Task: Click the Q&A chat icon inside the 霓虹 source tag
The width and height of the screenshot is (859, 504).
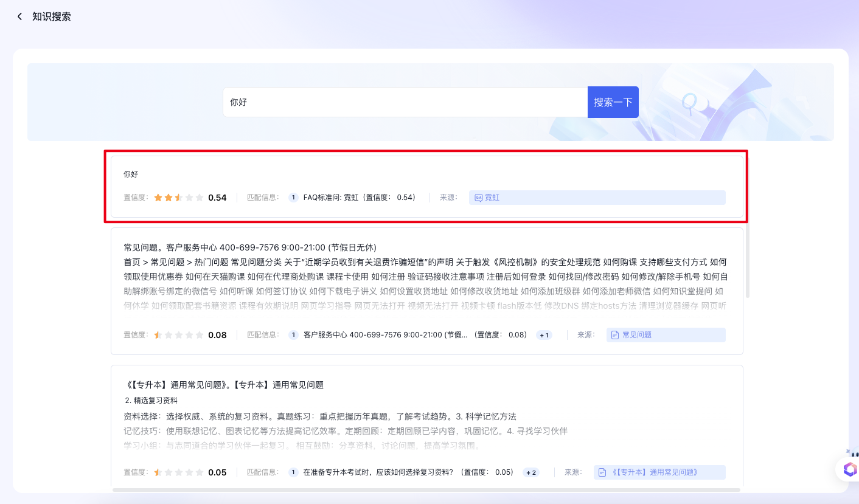Action: click(x=479, y=197)
